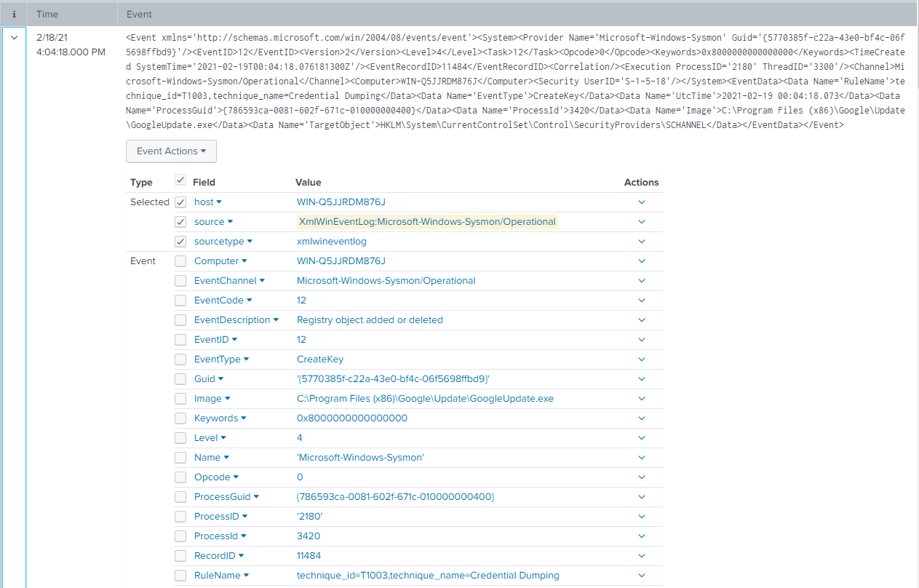The width and height of the screenshot is (919, 588).
Task: Open actions chevron for Keywords row
Action: tap(641, 418)
